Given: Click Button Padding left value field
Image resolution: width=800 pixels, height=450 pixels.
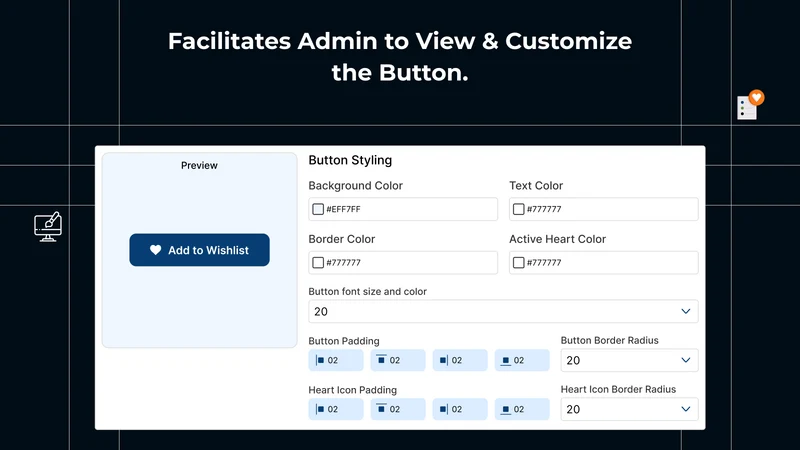Looking at the screenshot, I should [x=336, y=360].
